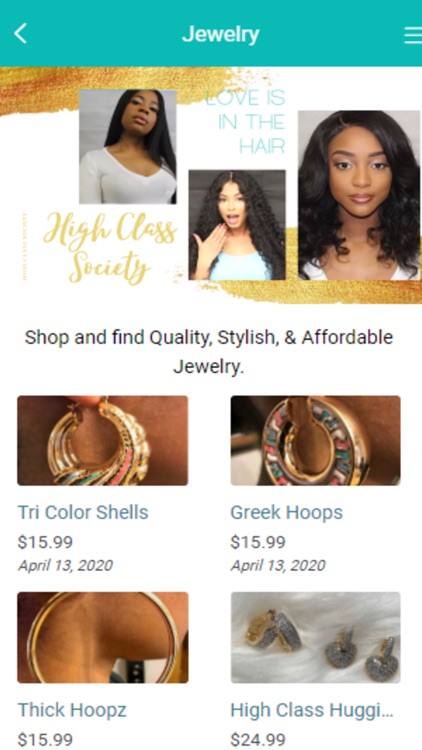Click the $15.99 price under Tri Color Shells
422x750 pixels.
coord(45,542)
